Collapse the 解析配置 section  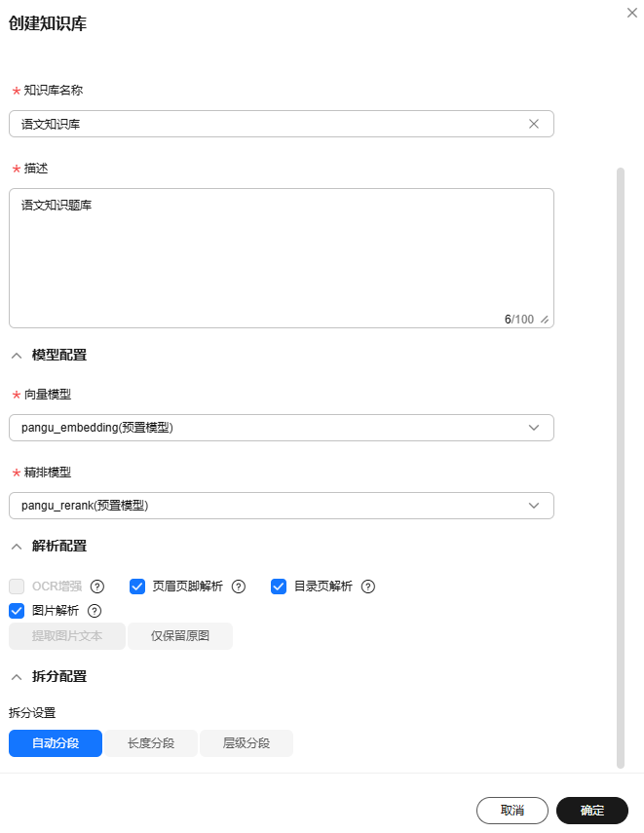[x=17, y=547]
